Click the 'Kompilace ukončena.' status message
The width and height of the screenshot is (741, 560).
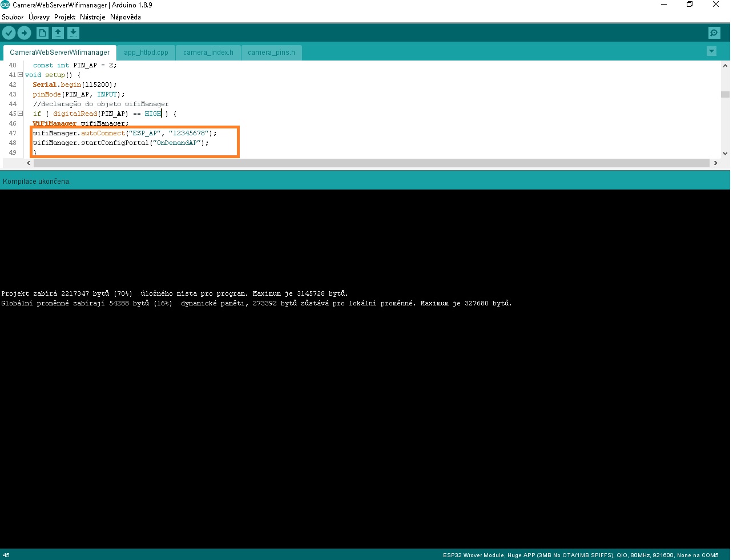pos(37,182)
